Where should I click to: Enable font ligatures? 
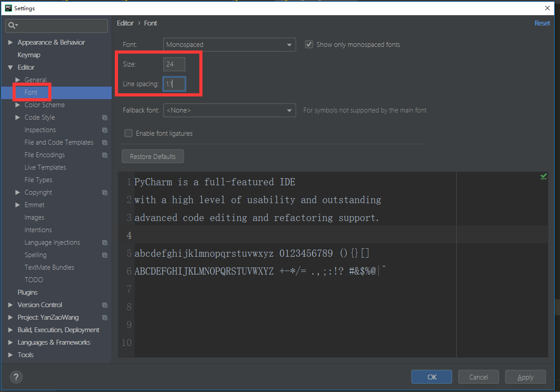pyautogui.click(x=128, y=133)
